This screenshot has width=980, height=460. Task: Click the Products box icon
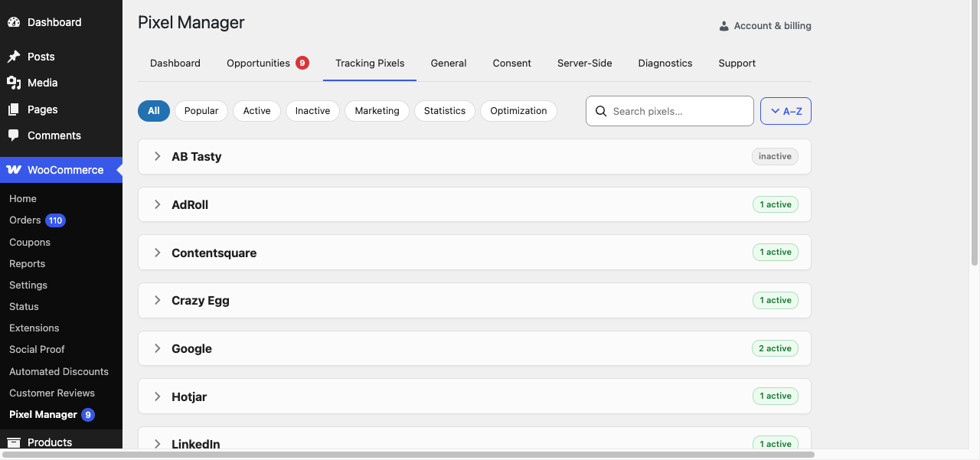(14, 442)
